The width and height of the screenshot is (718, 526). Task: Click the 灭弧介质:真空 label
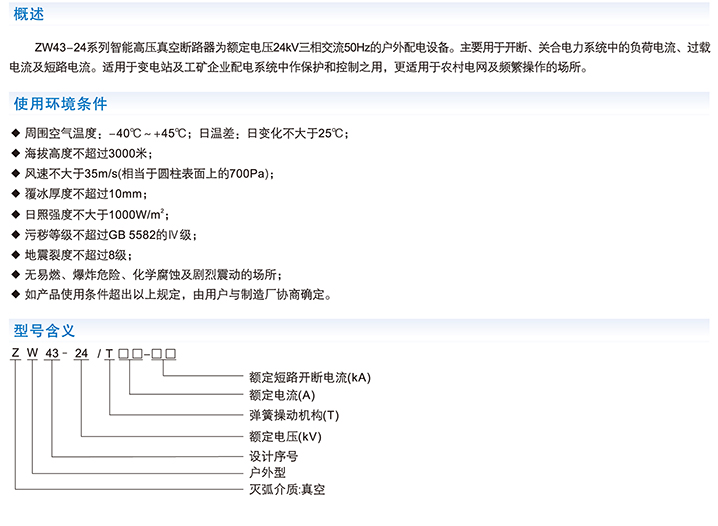287,490
